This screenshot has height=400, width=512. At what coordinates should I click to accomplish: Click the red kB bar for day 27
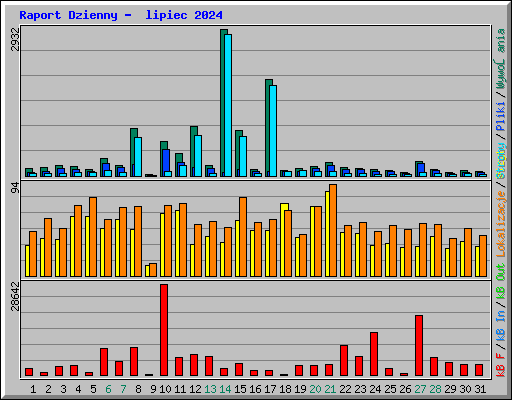(x=419, y=346)
